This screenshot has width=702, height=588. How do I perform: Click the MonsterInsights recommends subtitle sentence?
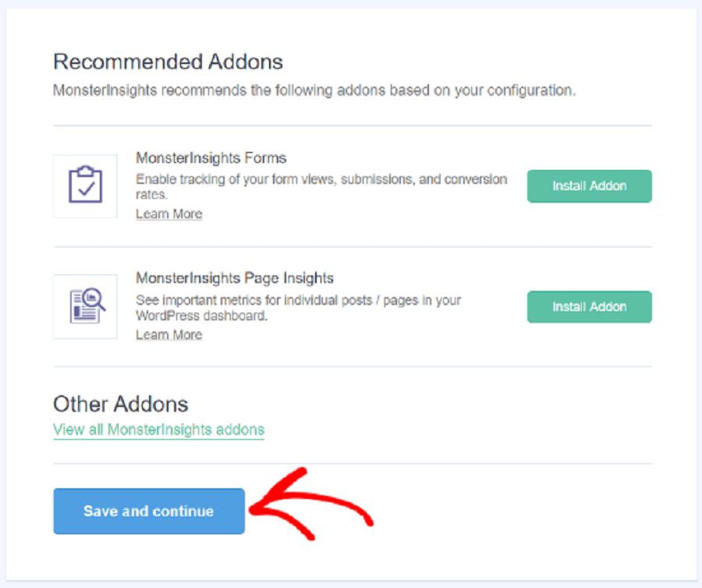[314, 90]
